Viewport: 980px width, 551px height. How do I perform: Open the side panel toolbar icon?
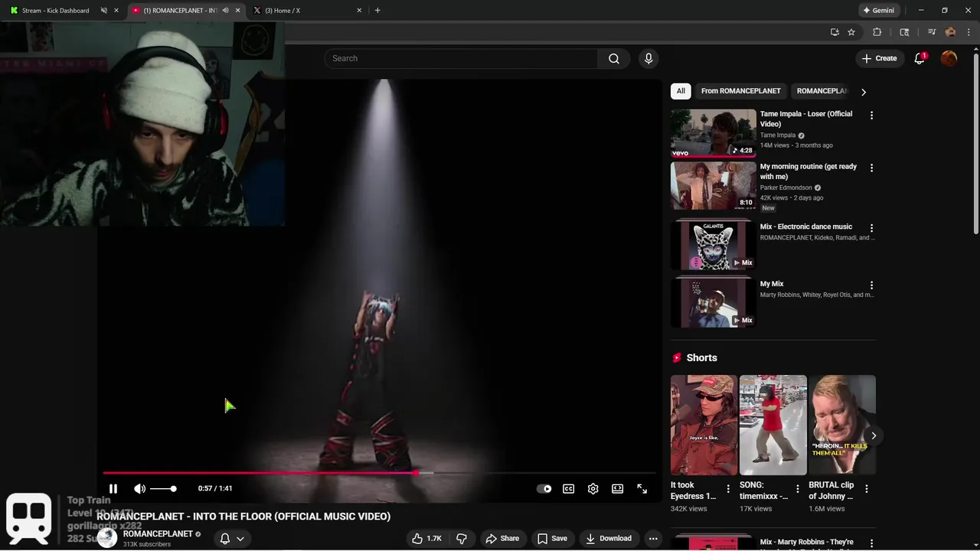tap(904, 32)
